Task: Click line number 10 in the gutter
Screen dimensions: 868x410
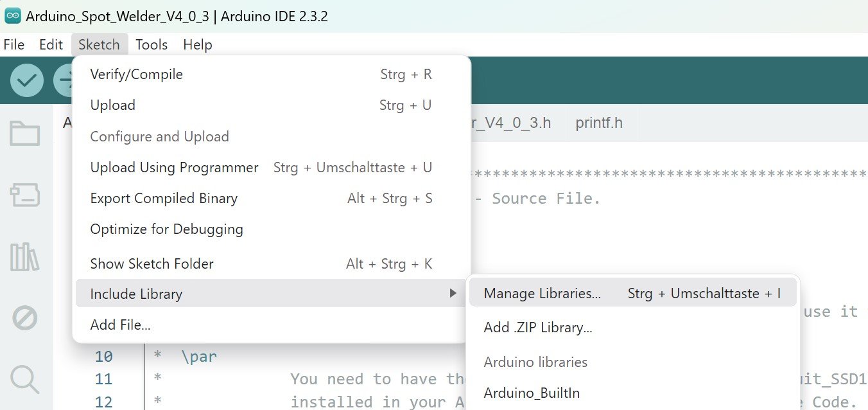Action: click(103, 357)
